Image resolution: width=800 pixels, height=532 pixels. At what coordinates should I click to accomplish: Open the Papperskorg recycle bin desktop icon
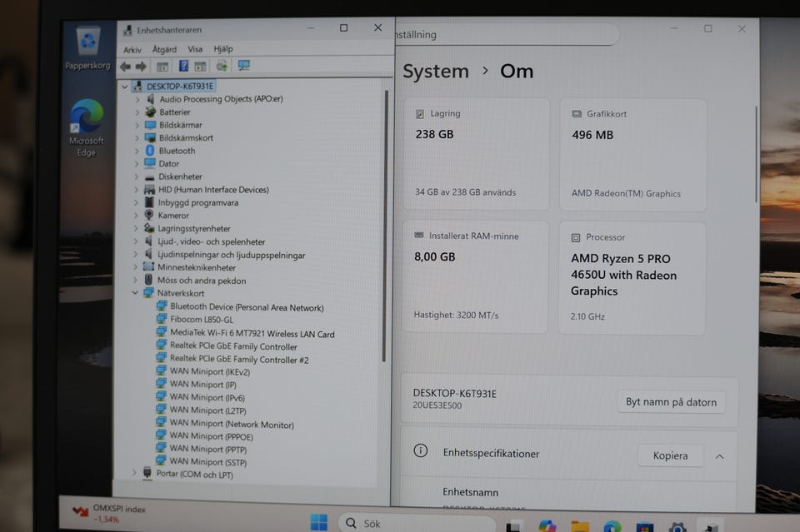click(x=87, y=49)
